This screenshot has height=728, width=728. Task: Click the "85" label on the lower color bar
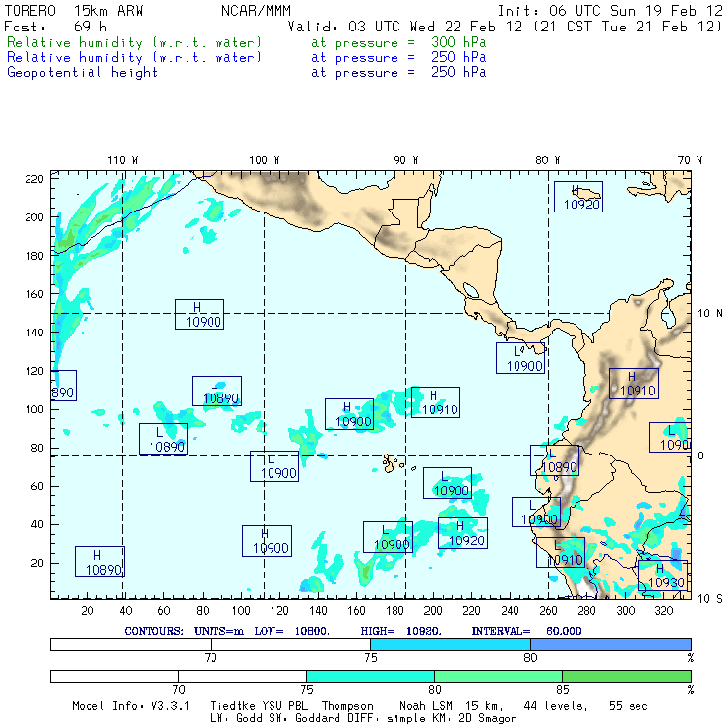(563, 689)
